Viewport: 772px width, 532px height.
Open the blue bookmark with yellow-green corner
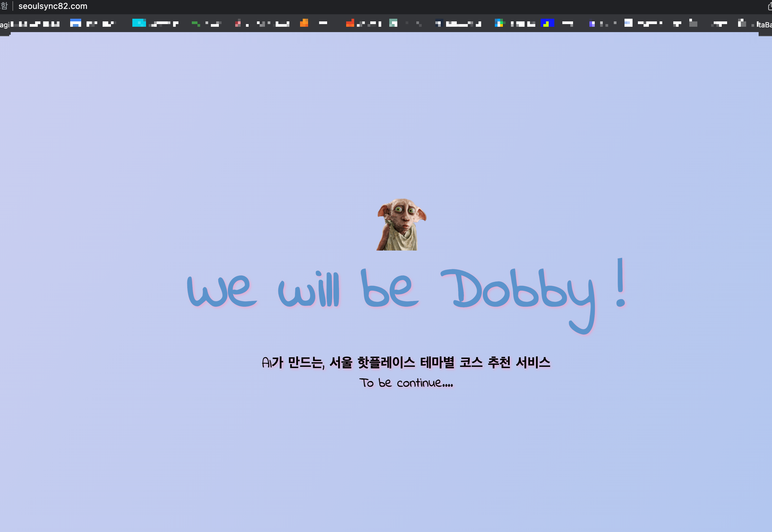click(x=547, y=23)
